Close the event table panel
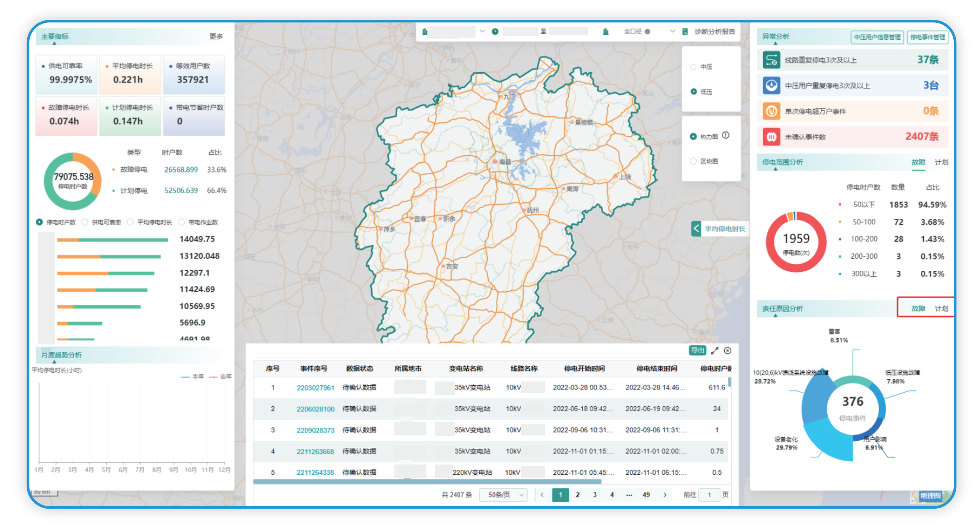Viewport: 980px width, 531px height. 728,350
